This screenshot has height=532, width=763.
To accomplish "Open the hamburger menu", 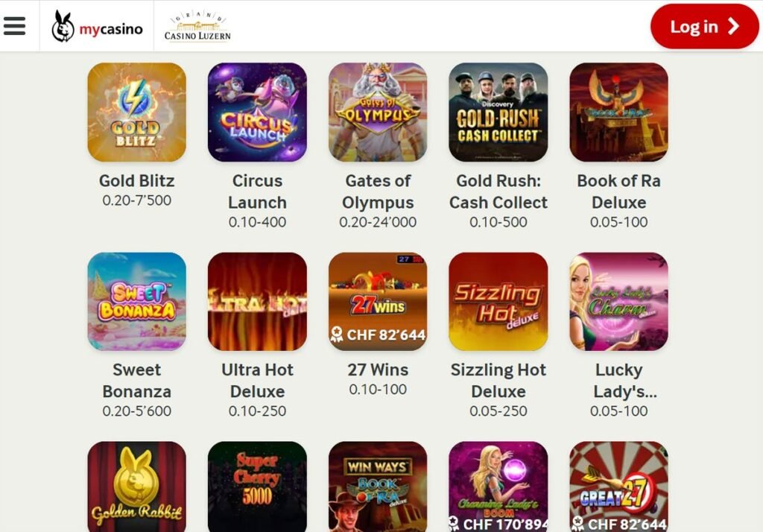I will coord(15,26).
